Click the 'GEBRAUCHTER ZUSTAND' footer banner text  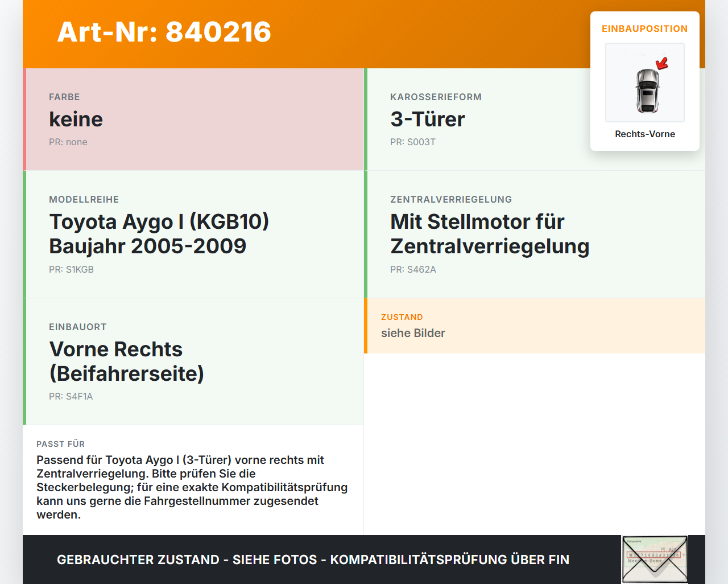pos(313,560)
